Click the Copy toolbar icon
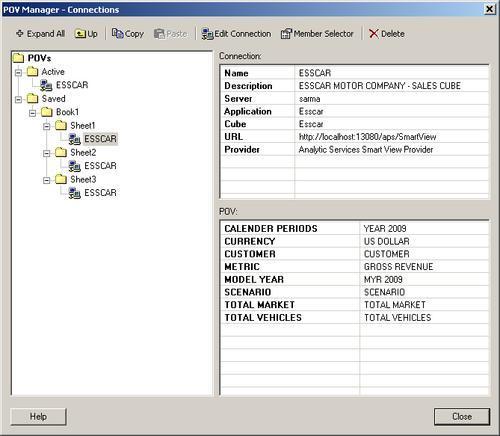The height and width of the screenshot is (436, 500). 117,33
